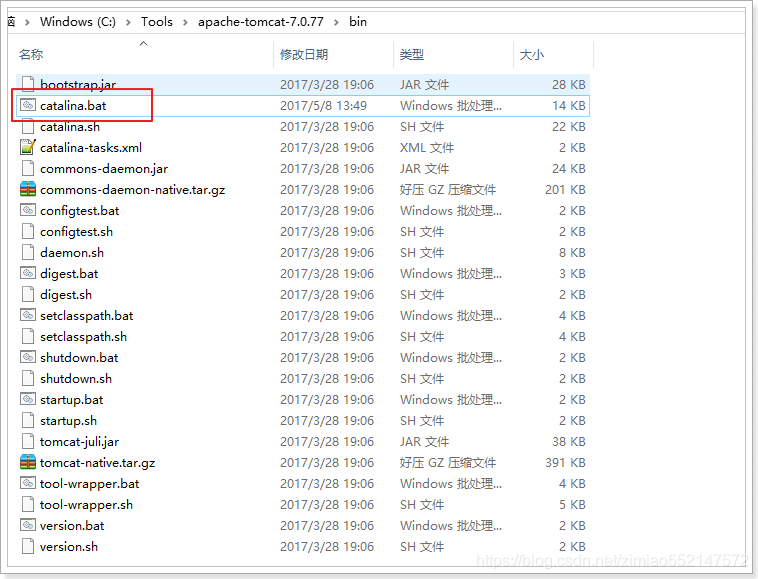The height and width of the screenshot is (579, 758).
Task: Click the bootstrap.jar file icon
Action: [28, 84]
